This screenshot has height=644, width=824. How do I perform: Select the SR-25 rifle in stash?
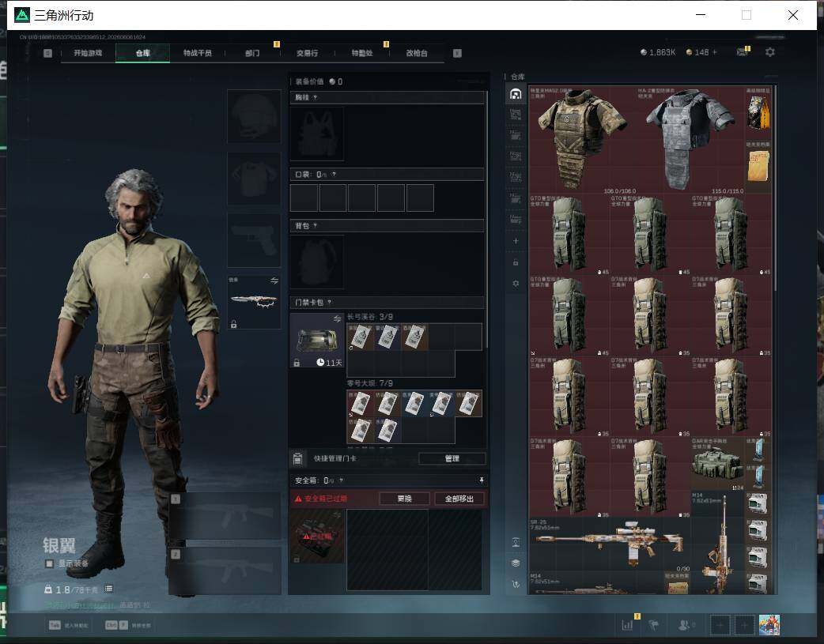tap(610, 544)
